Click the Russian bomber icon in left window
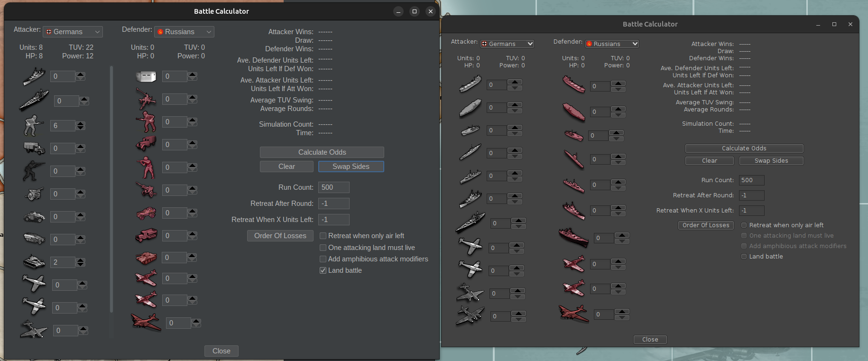Viewport: 868px width, 361px height. 146,322
